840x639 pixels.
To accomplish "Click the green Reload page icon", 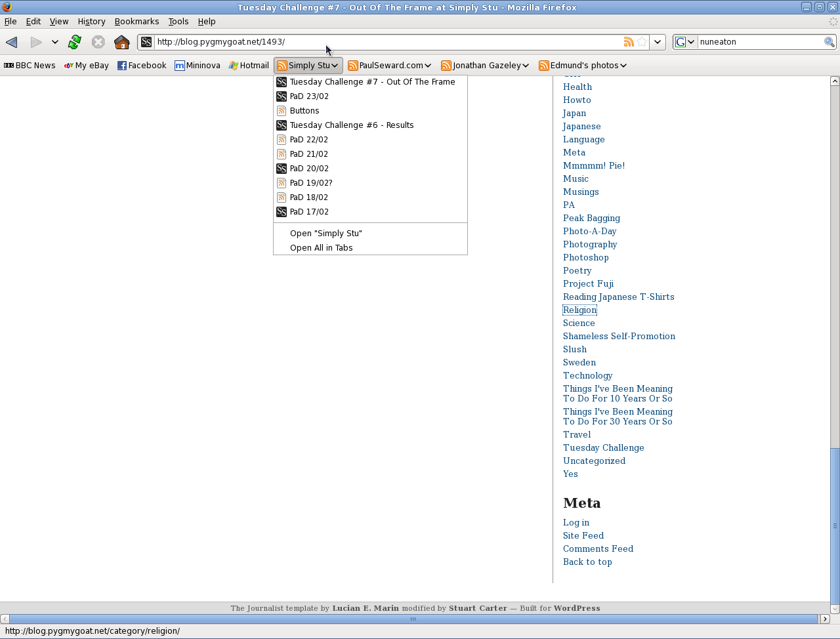I will click(x=75, y=42).
